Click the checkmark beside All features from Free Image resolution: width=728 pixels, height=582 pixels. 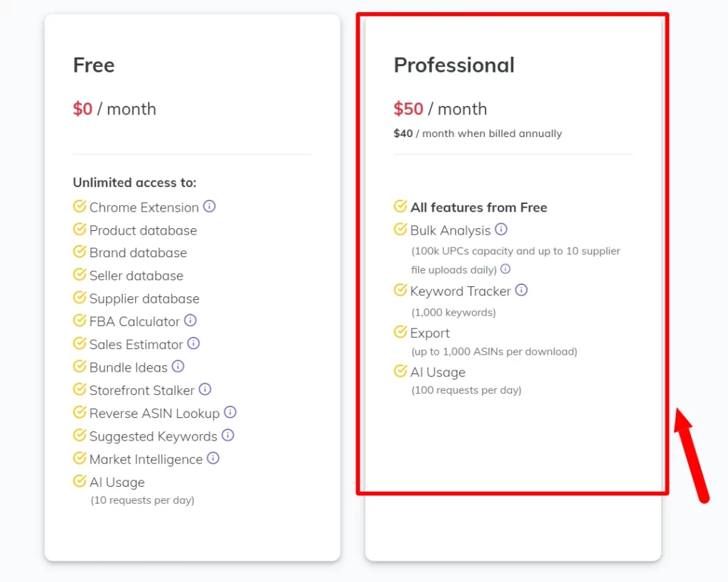[x=400, y=207]
